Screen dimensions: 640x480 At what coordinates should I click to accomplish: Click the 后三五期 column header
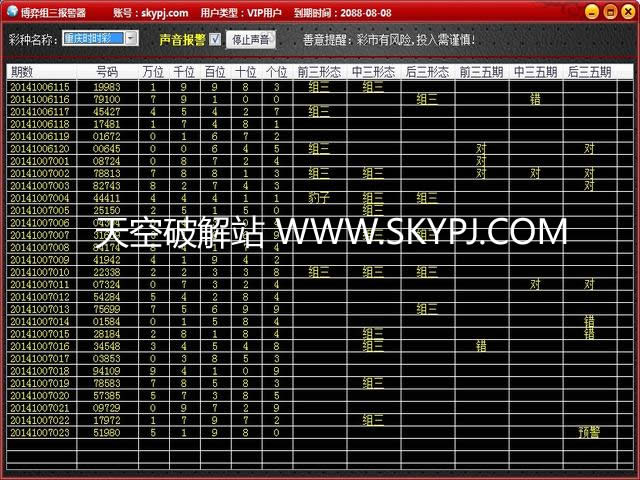coord(589,72)
